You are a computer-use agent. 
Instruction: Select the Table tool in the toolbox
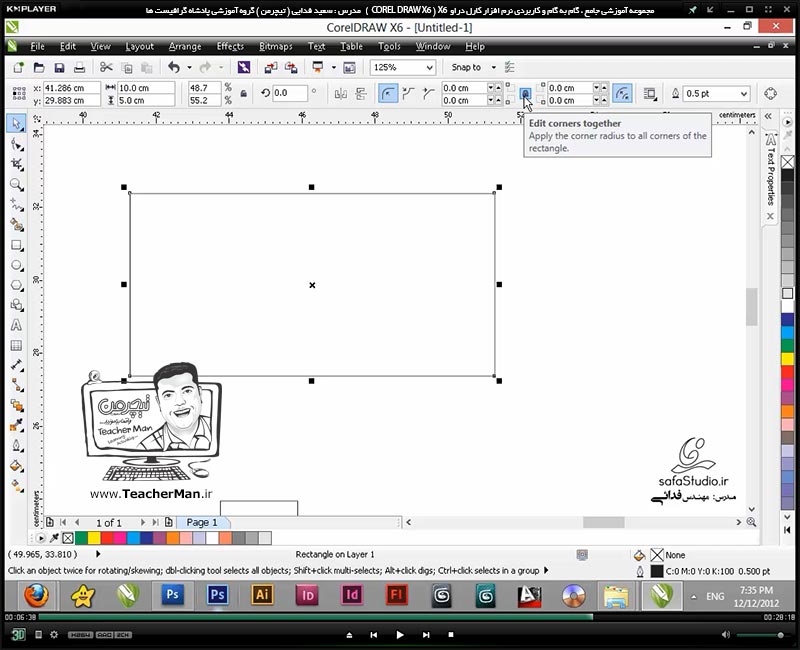pos(16,345)
